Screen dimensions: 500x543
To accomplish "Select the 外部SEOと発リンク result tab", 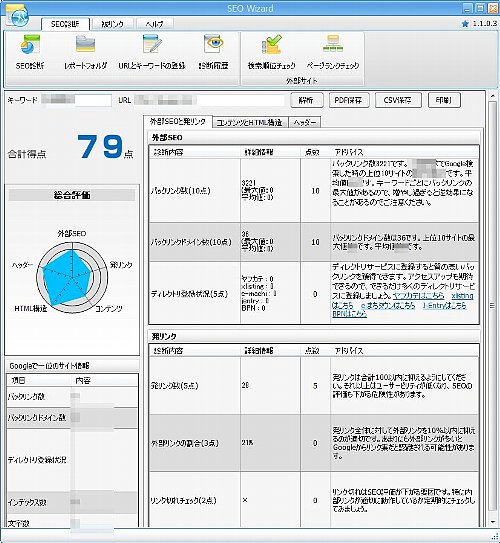I will pos(178,122).
